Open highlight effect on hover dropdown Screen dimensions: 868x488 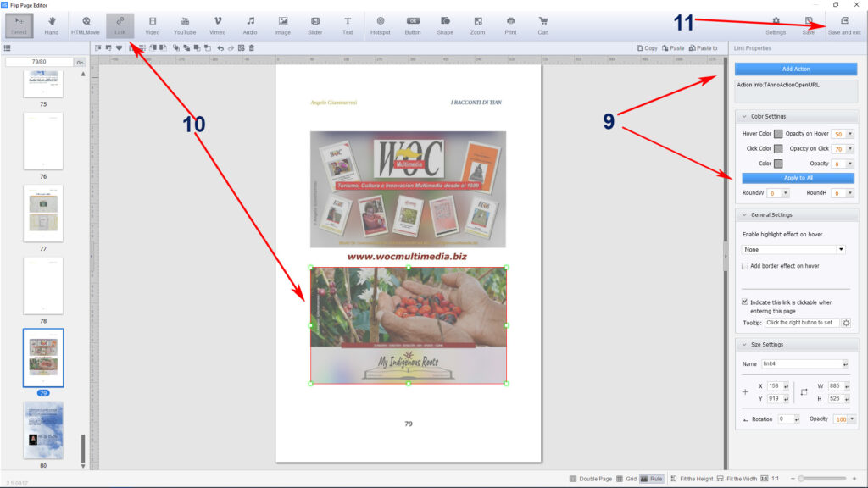click(x=841, y=250)
